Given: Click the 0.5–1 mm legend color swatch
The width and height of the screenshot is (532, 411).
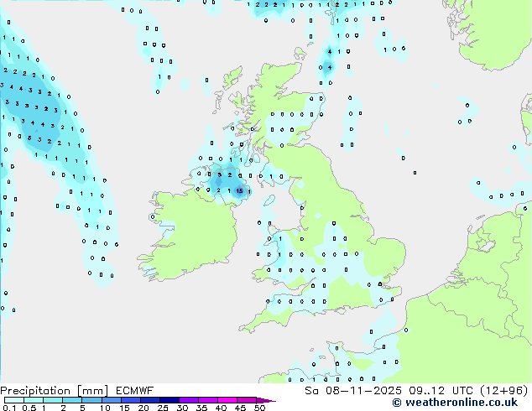Looking at the screenshot, I should coord(34,400).
